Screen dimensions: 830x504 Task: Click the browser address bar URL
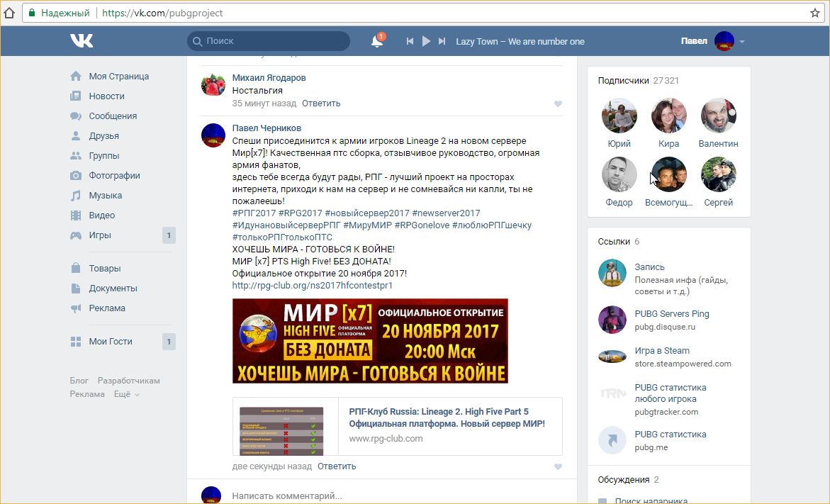click(162, 13)
